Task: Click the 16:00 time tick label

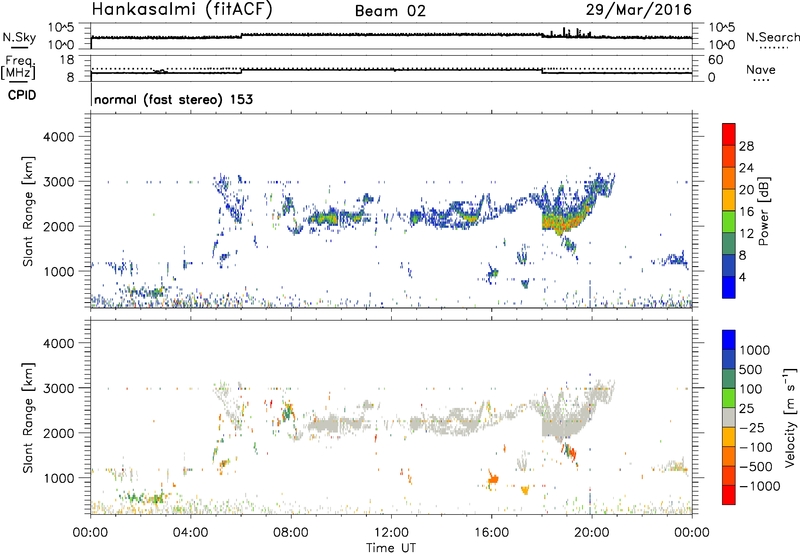Action: tap(491, 533)
